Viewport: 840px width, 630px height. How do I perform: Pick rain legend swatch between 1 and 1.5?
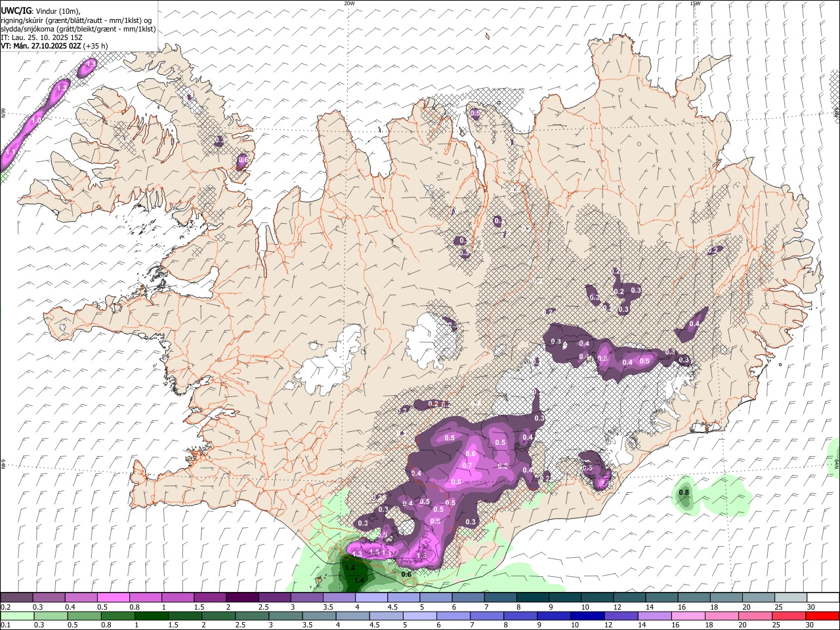(x=152, y=616)
